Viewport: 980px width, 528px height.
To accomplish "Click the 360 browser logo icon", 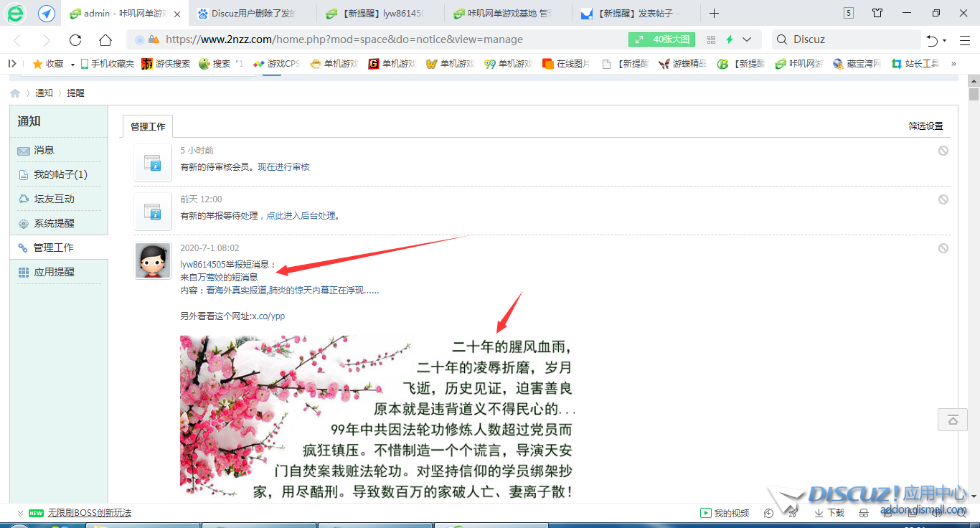I will (x=15, y=13).
